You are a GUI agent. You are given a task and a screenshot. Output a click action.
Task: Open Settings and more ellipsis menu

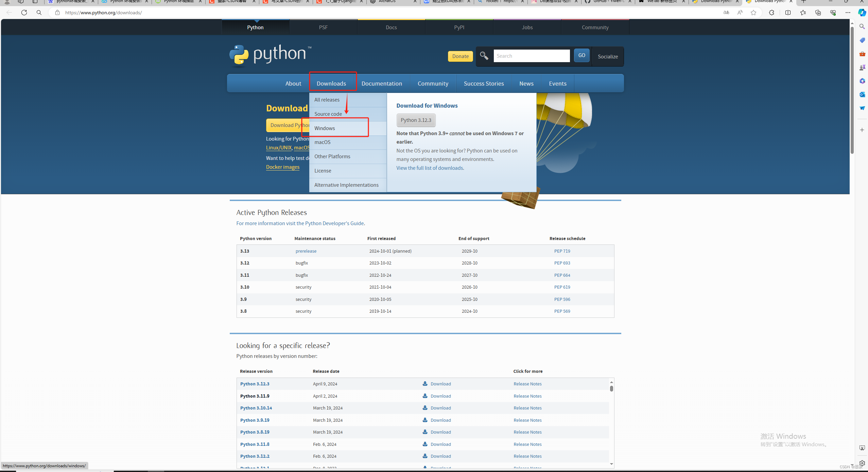pos(848,13)
